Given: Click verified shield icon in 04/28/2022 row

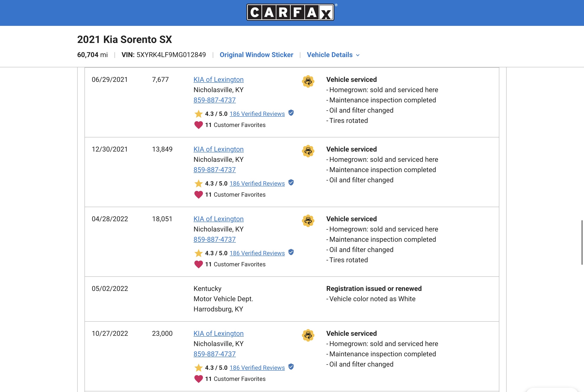Looking at the screenshot, I should point(291,252).
